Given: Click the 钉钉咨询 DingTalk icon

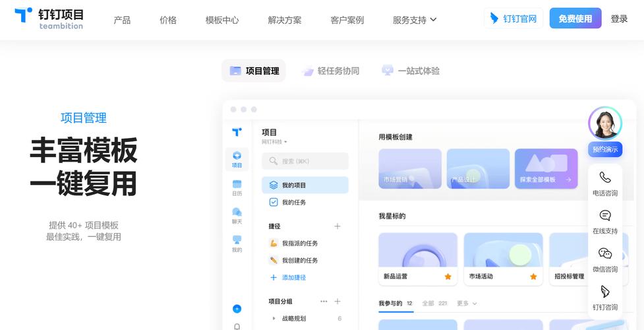Looking at the screenshot, I should [604, 292].
